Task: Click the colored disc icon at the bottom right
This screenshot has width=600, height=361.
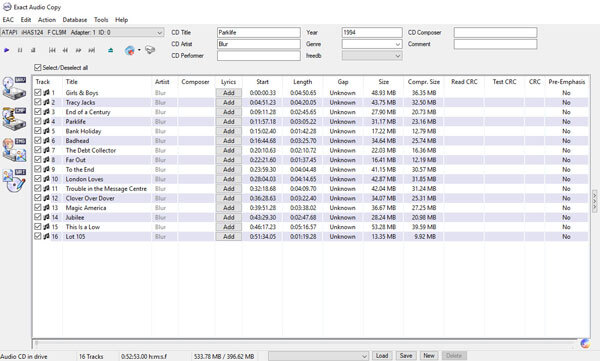Action: 585,343
